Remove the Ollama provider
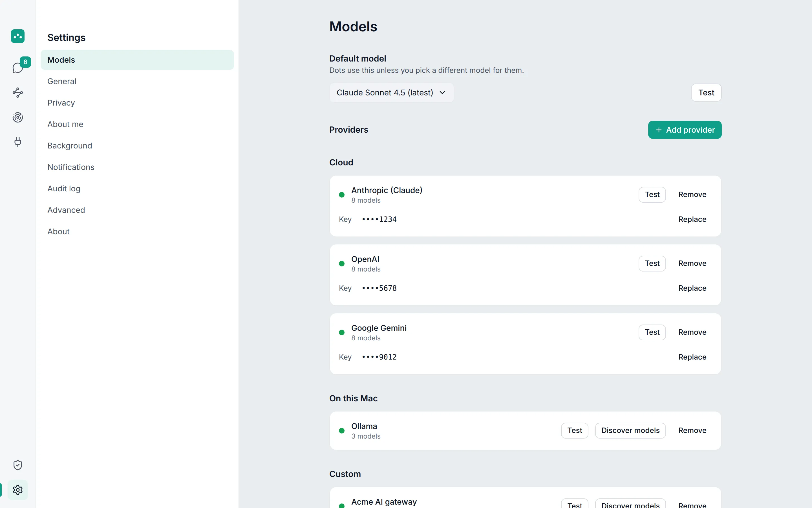This screenshot has height=508, width=812. coord(692,430)
